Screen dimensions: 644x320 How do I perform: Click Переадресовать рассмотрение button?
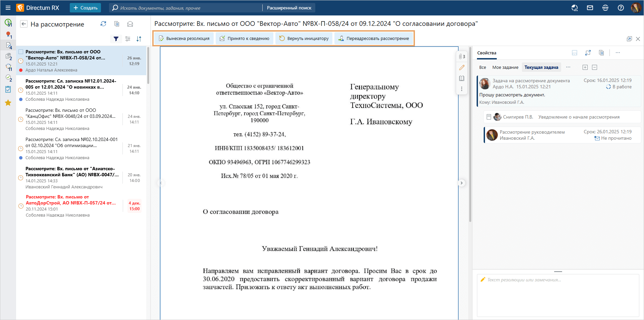click(374, 38)
